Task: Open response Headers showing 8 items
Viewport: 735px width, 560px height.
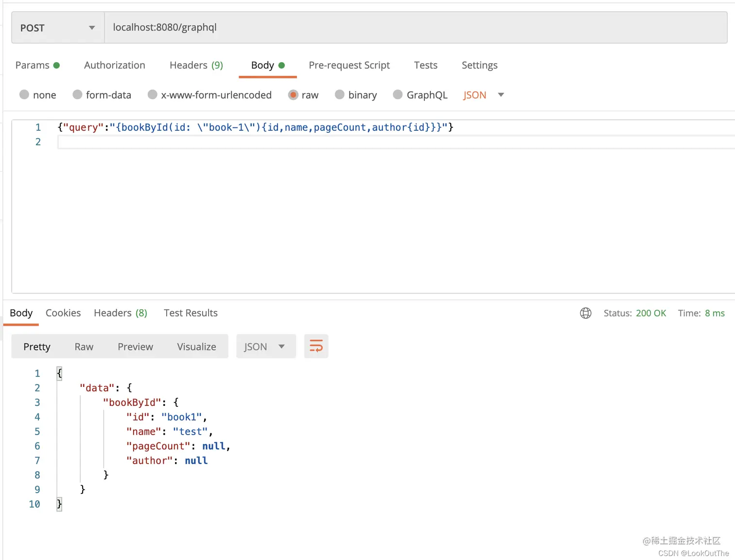Action: tap(120, 313)
